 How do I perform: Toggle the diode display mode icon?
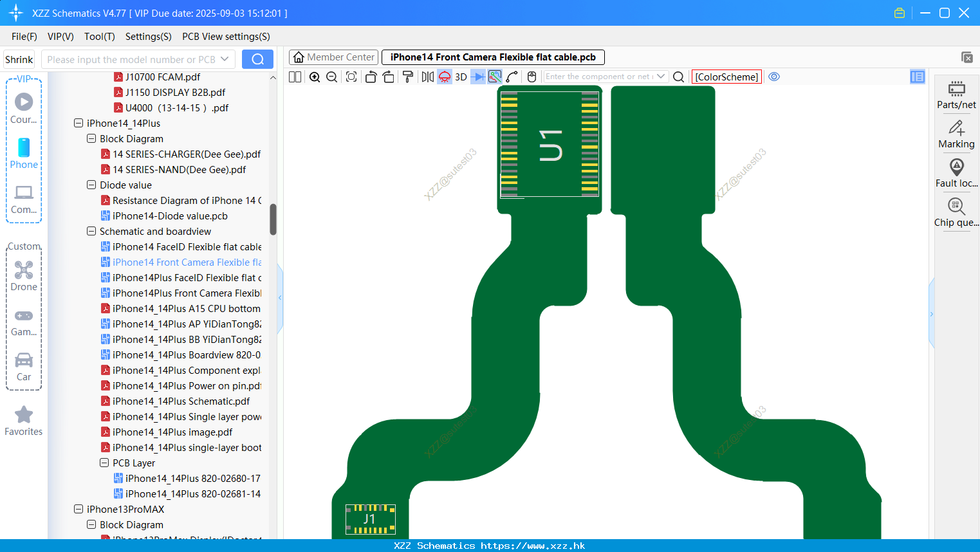(x=478, y=77)
